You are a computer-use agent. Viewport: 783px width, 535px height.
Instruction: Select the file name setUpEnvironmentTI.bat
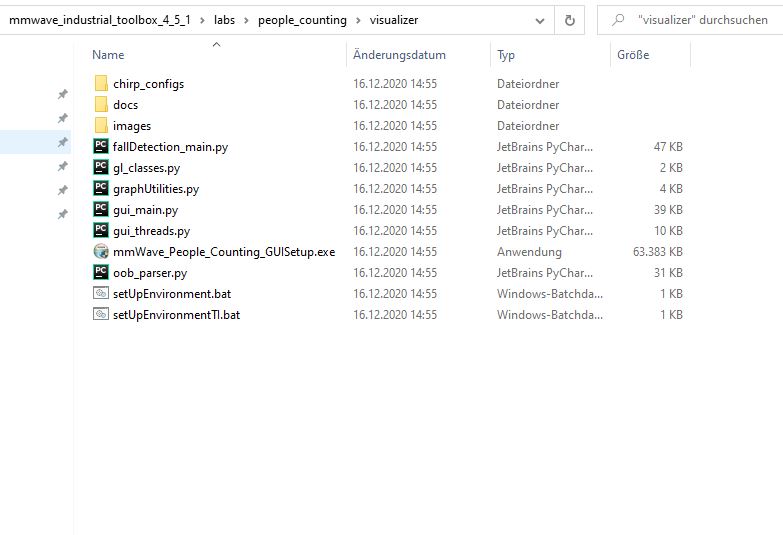click(176, 315)
